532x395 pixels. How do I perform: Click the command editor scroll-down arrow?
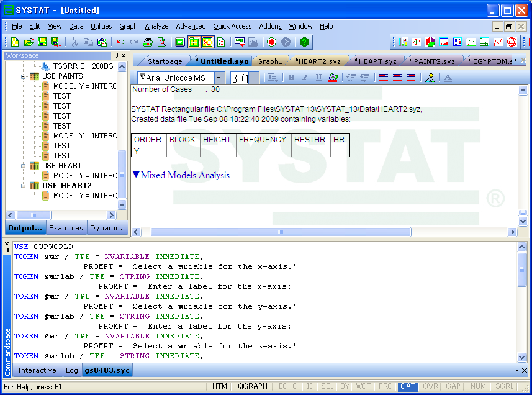[x=522, y=357]
